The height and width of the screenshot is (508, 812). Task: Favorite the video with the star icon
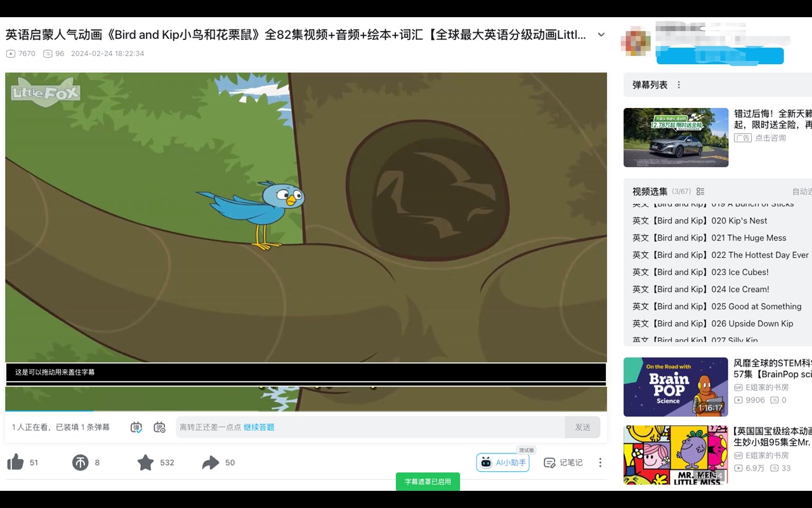point(145,462)
